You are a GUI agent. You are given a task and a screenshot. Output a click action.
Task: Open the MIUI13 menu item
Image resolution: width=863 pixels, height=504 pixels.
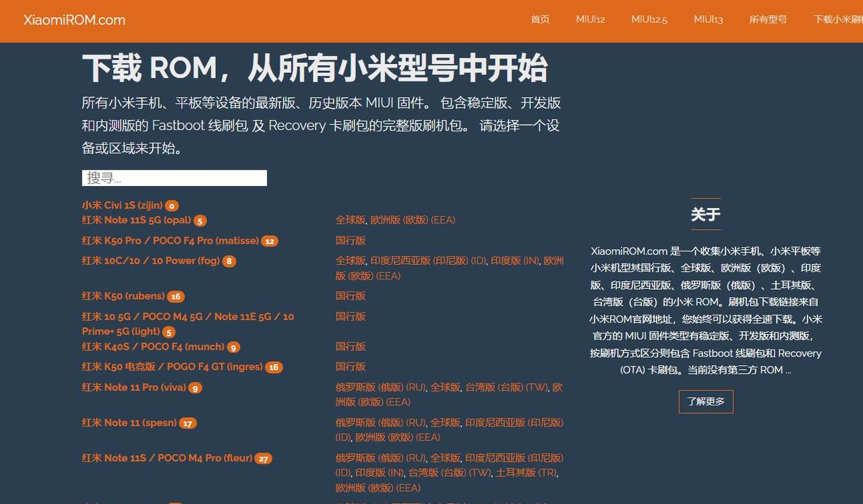coord(709,20)
